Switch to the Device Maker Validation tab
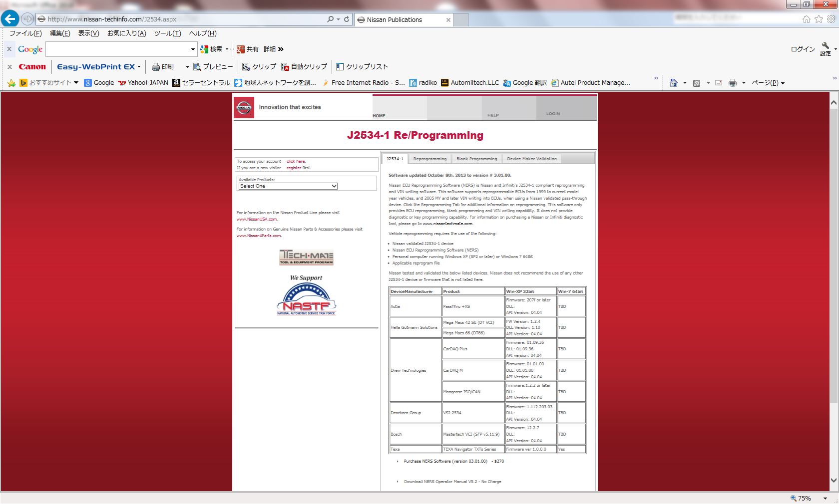Screen dimensions: 839x504 click(x=532, y=159)
